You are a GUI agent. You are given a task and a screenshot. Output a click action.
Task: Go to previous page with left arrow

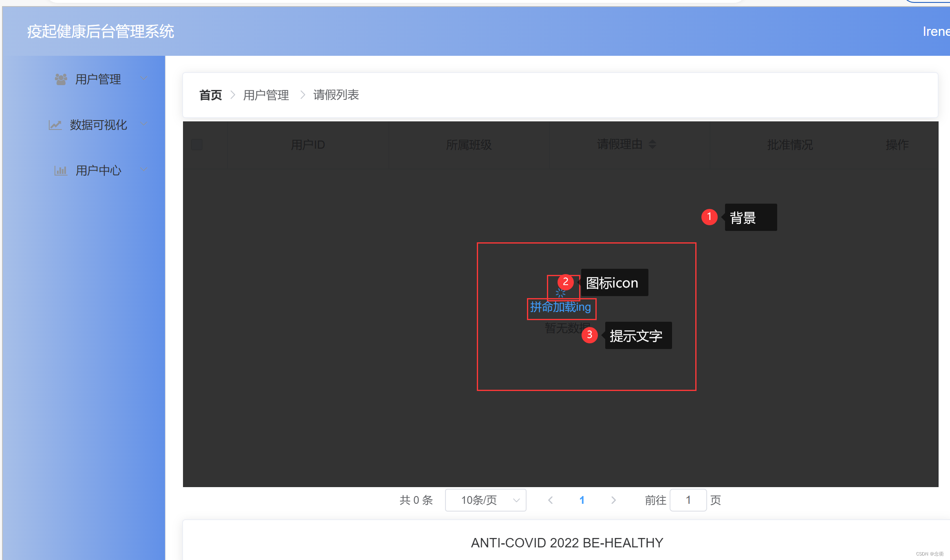coord(550,500)
